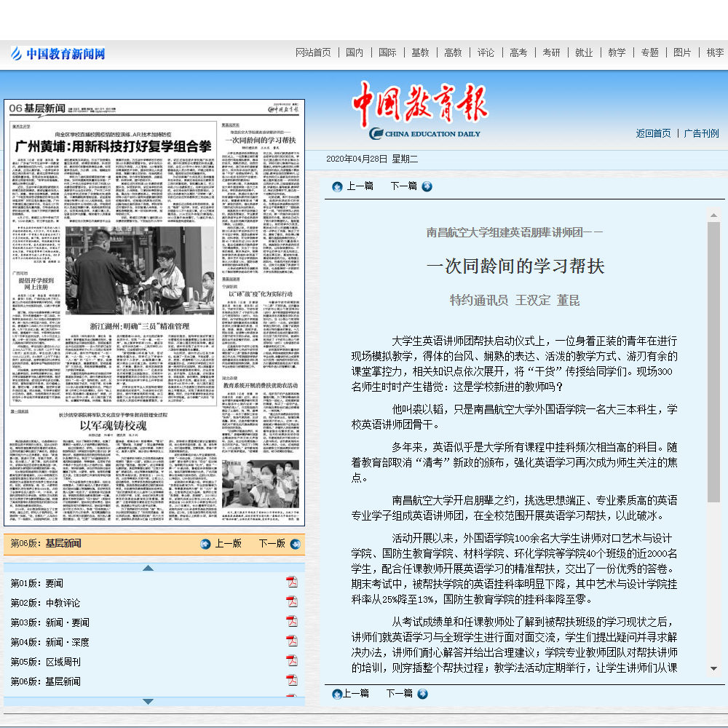The image size is (728, 728).
Task: Click the circular arrow icon next to 上一版
Action: click(205, 544)
